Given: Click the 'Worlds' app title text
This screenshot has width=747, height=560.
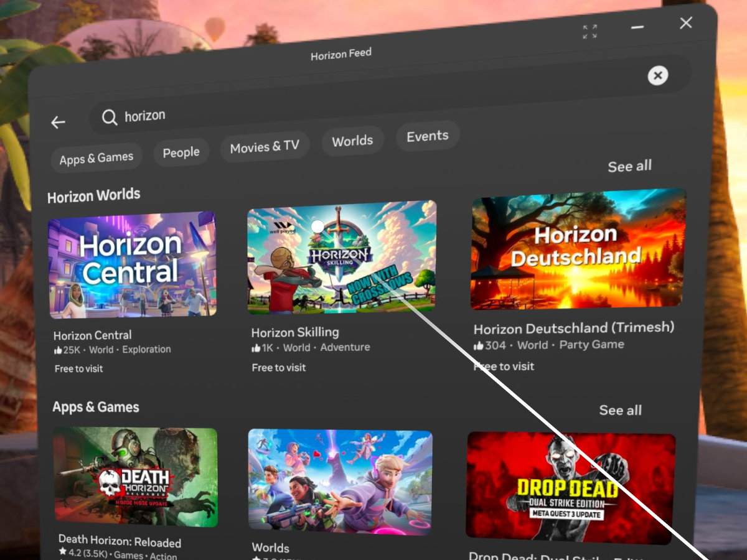Looking at the screenshot, I should click(270, 548).
